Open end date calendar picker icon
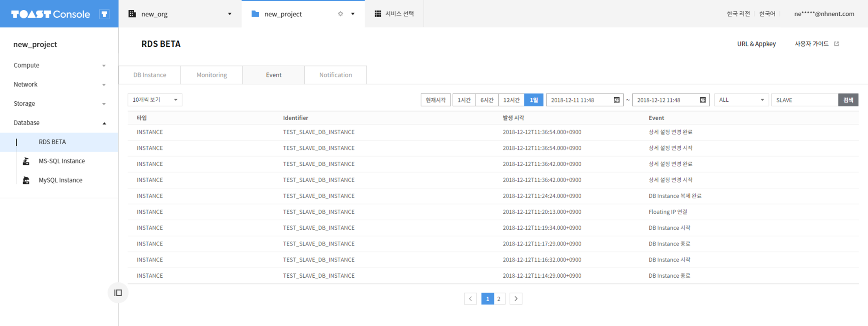 coord(703,100)
